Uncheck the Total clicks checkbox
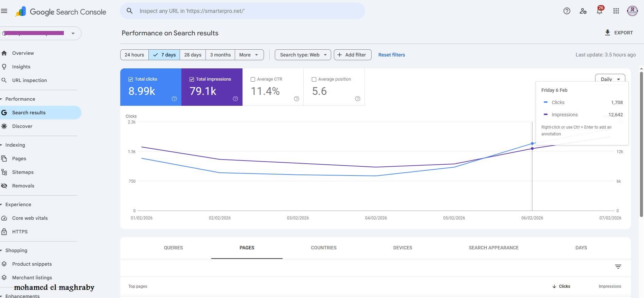This screenshot has width=644, height=298. 130,79
